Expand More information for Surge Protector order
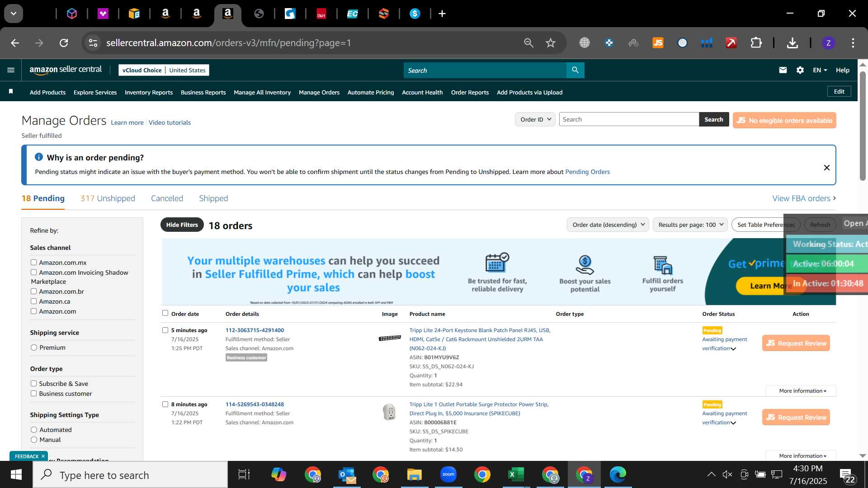 point(802,456)
